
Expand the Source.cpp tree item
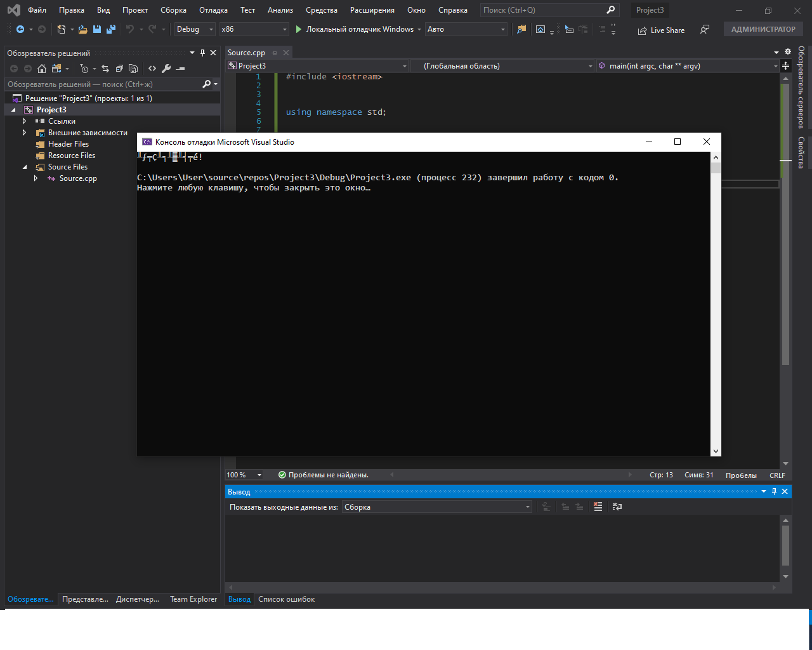[x=36, y=178]
